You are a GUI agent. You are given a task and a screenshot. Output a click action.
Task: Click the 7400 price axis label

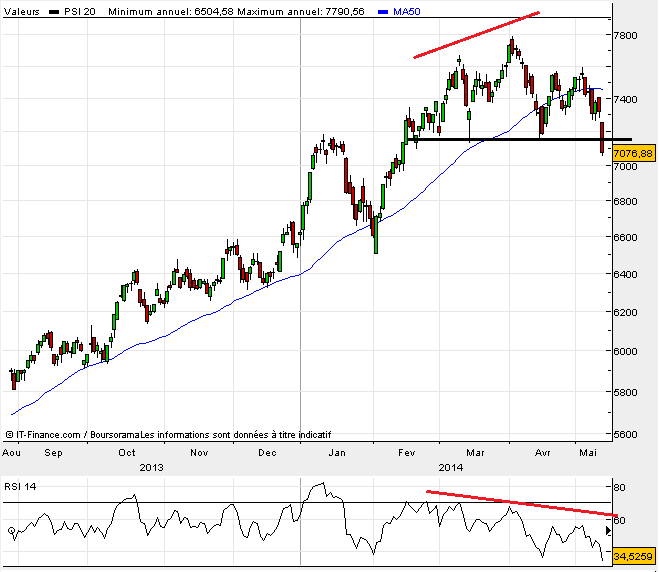[x=625, y=99]
